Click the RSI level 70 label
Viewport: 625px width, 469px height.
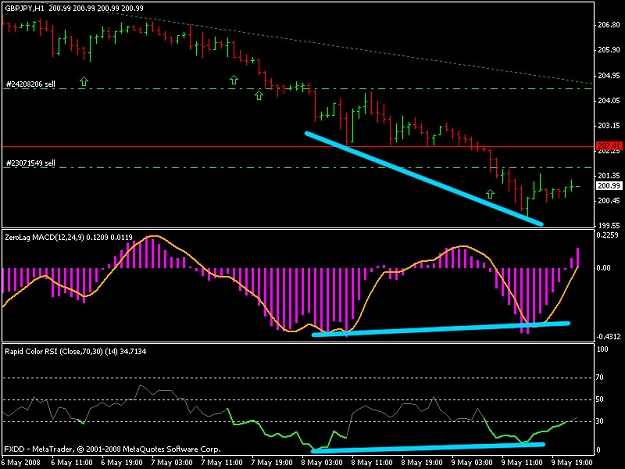coord(599,377)
